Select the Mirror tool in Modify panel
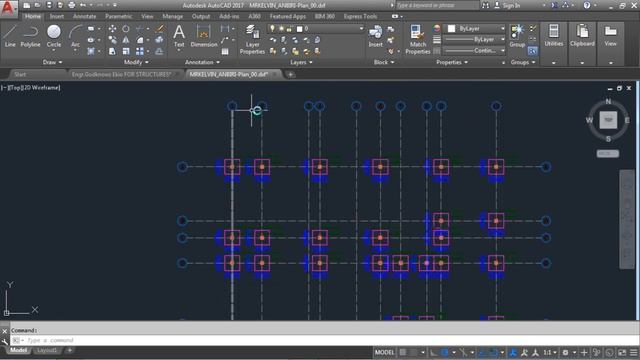This screenshot has height=360, width=640. [126, 40]
